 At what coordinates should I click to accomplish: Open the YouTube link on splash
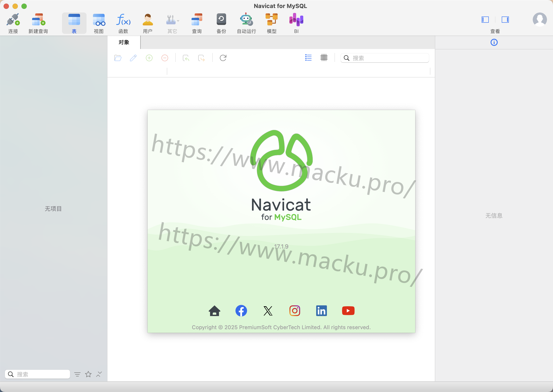pyautogui.click(x=348, y=311)
